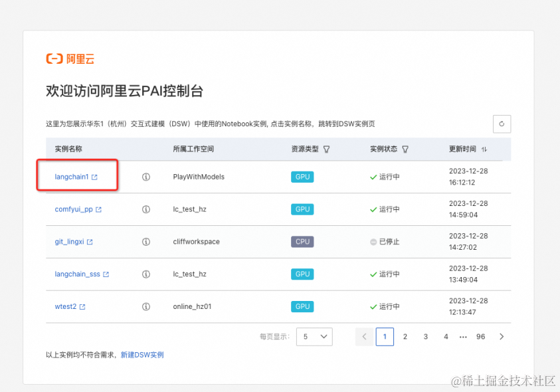The width and height of the screenshot is (560, 392).
Task: Click the 2023-12-28 12:13:47 timestamp
Action: [x=468, y=306]
